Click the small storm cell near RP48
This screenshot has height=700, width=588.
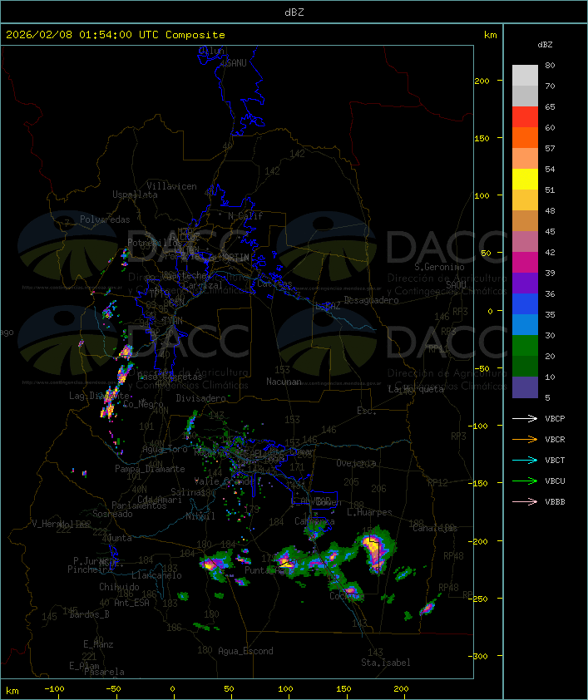click(x=427, y=608)
